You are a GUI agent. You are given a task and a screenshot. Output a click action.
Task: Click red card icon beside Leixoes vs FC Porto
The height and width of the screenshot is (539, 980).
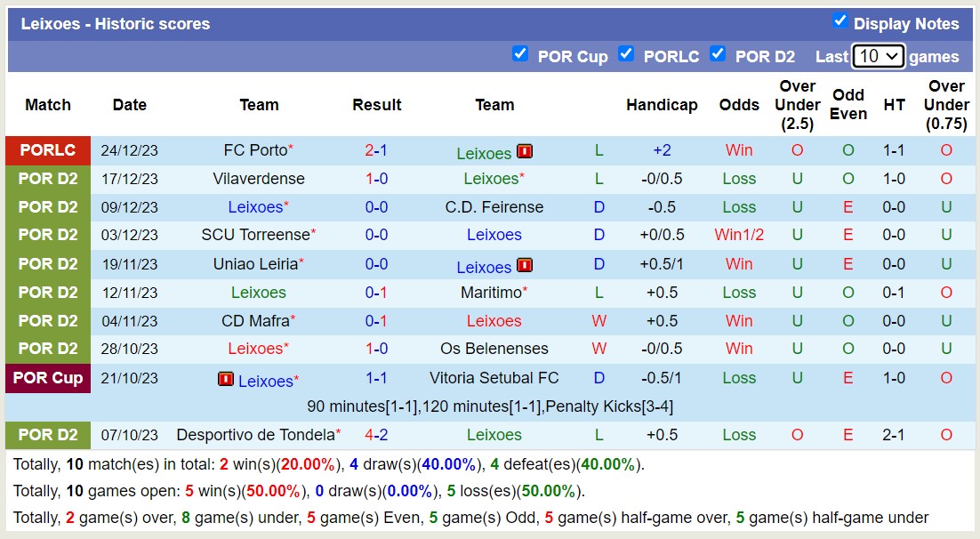point(525,151)
